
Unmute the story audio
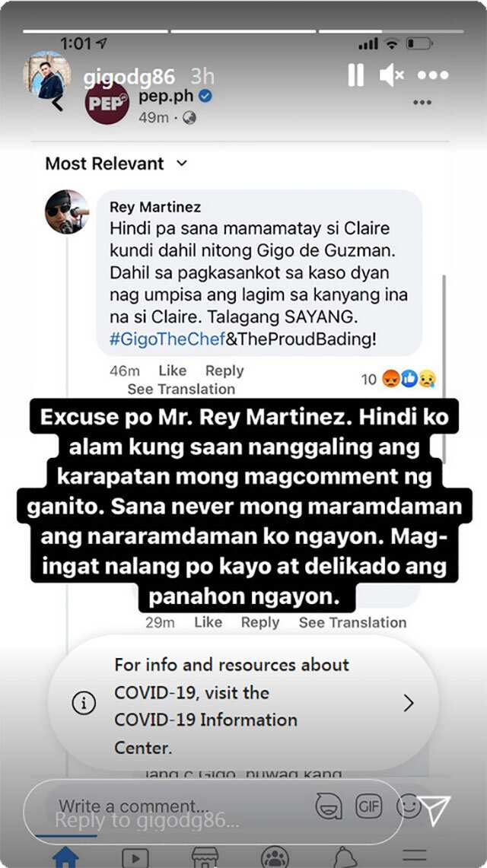[x=391, y=75]
